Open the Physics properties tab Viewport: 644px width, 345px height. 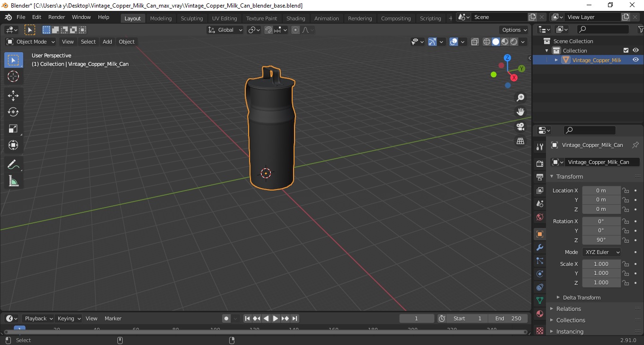coord(540,274)
